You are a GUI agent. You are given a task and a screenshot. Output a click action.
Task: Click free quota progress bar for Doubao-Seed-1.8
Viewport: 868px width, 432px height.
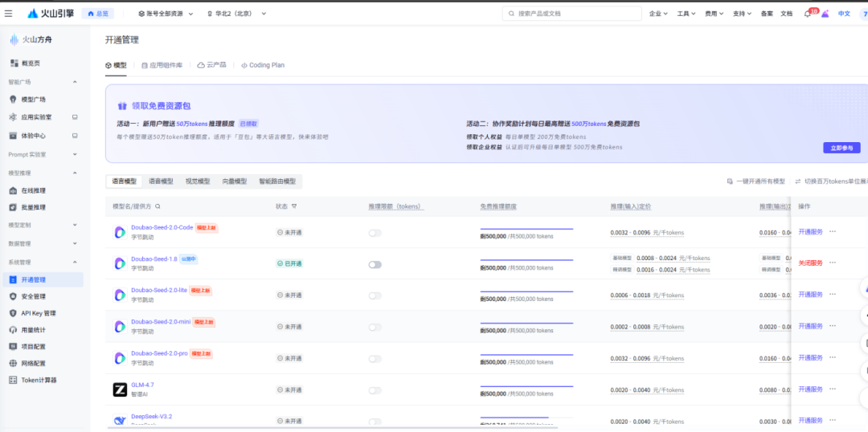(526, 260)
